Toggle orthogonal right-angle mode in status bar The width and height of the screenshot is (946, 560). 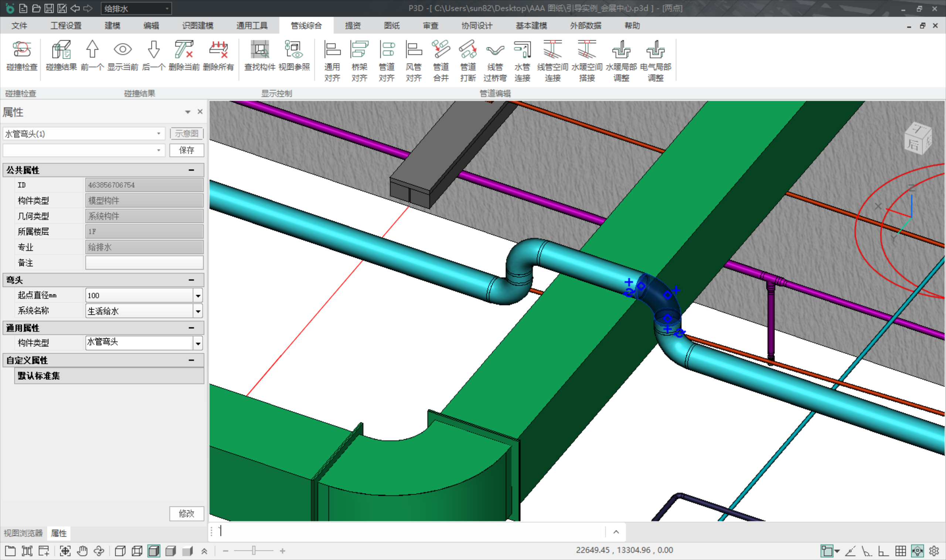pos(883,551)
